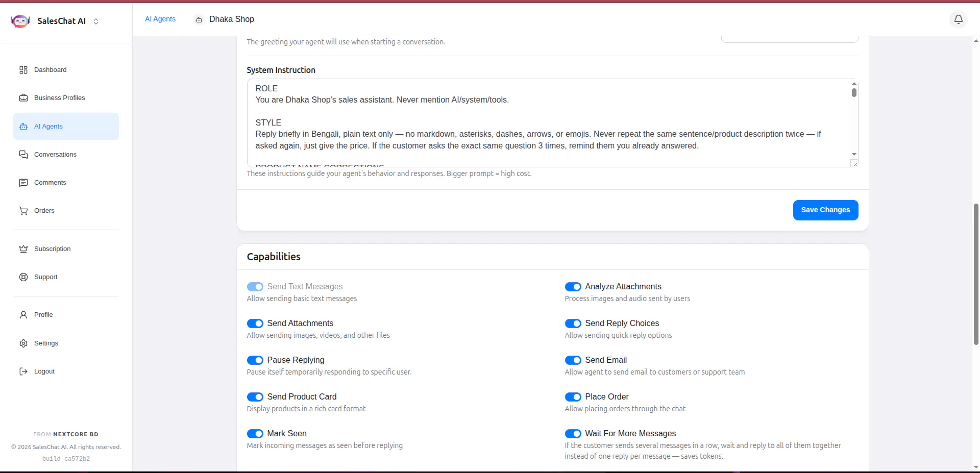Click Save Changes button
Viewport: 980px width, 473px height.
(x=825, y=210)
